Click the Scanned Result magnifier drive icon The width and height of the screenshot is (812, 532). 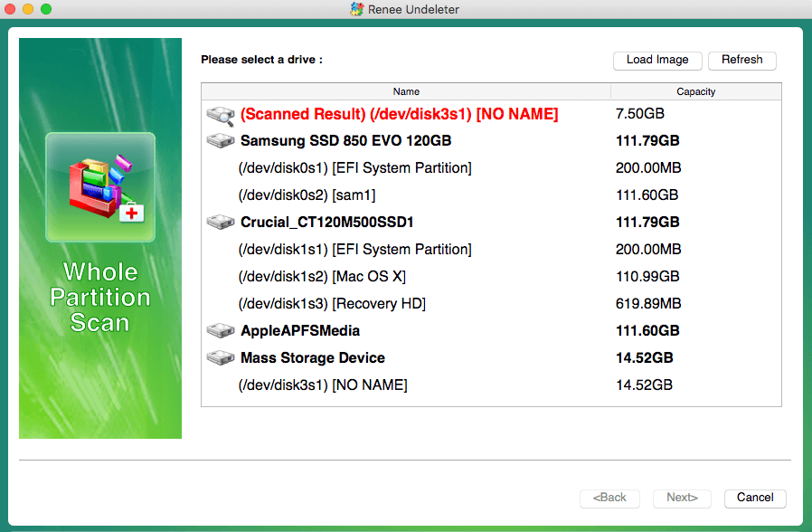tap(221, 115)
